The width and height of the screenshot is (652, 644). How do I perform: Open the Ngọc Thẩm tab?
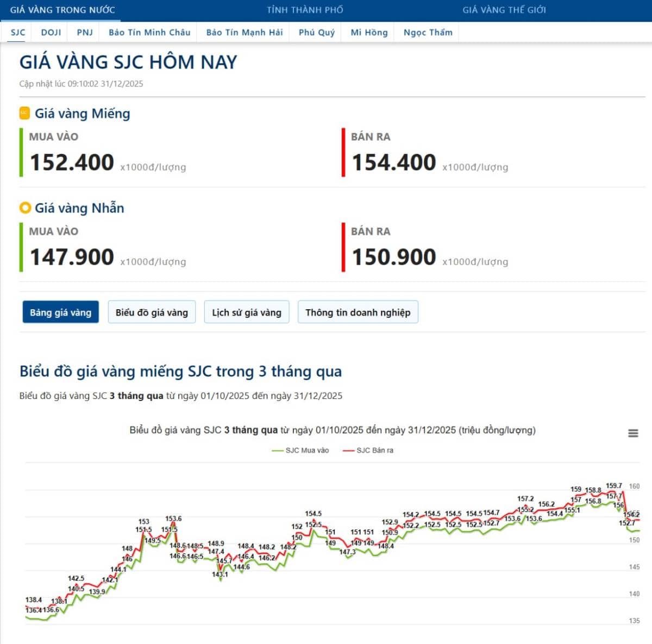click(x=428, y=32)
